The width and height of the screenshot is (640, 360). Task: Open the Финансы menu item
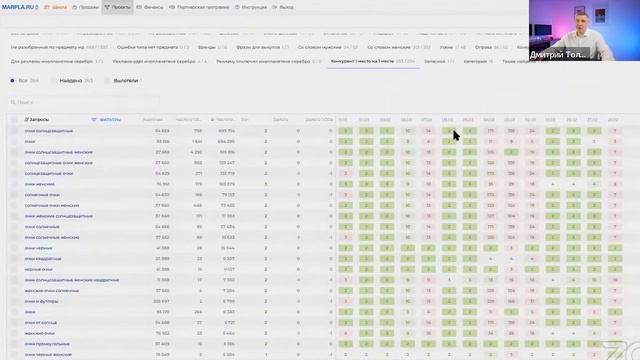pyautogui.click(x=150, y=7)
